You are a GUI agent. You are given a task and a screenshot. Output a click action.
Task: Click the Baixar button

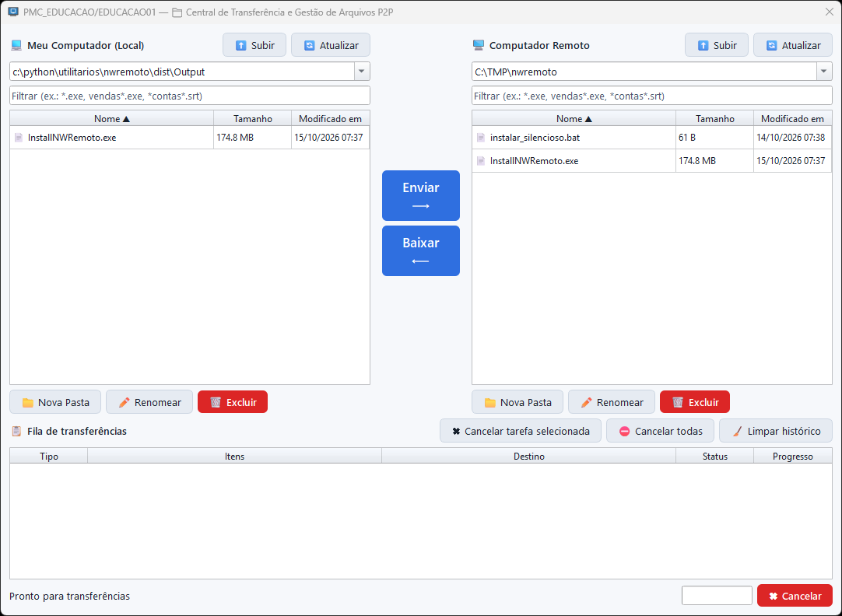tap(421, 250)
